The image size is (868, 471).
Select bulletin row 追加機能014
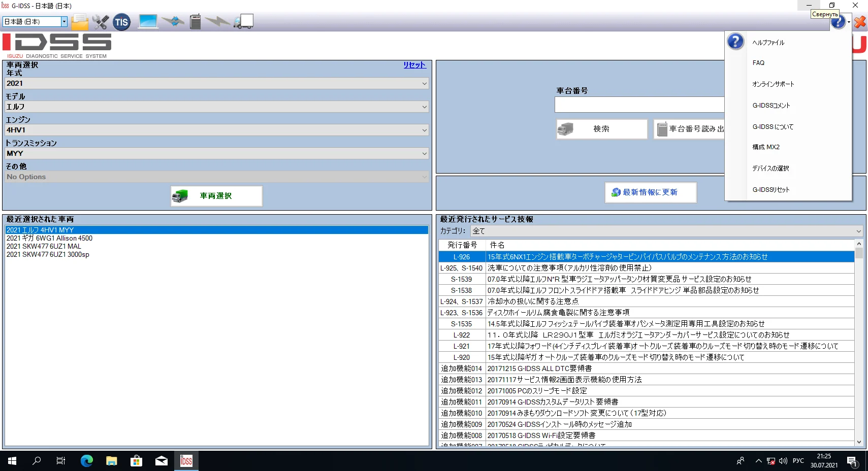(647, 368)
